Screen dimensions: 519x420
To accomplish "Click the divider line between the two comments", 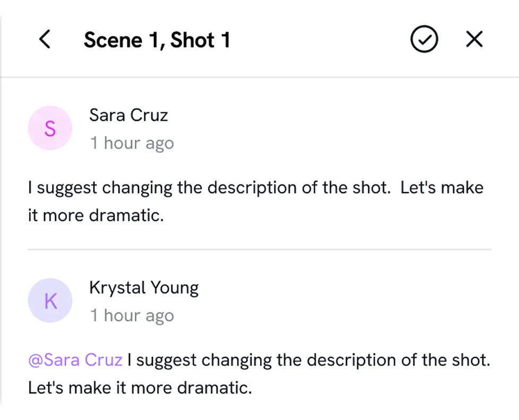I will click(x=259, y=249).
